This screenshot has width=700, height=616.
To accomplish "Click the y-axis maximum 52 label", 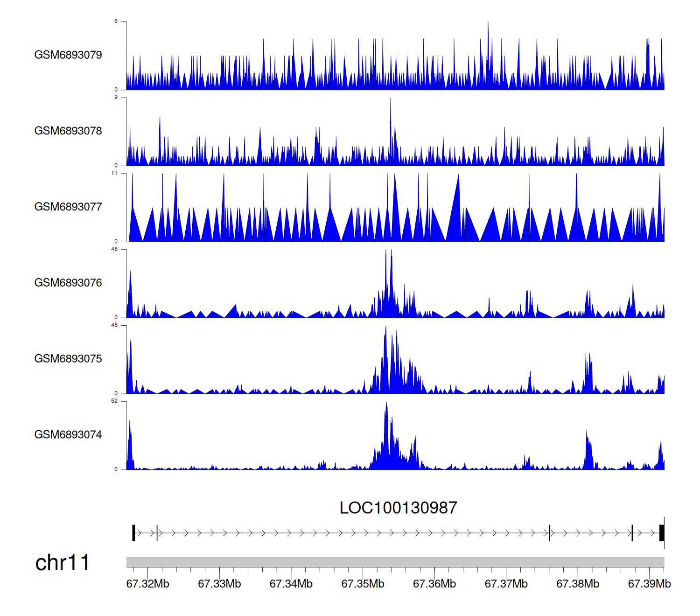I will (115, 401).
